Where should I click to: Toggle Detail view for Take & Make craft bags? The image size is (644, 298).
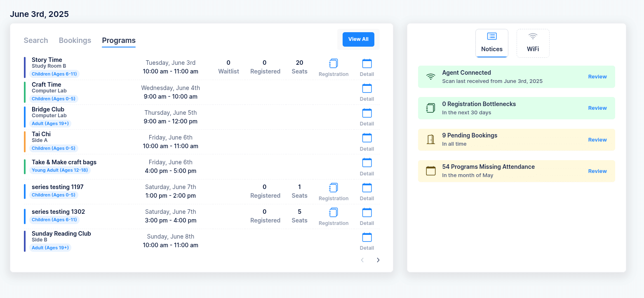click(x=367, y=163)
